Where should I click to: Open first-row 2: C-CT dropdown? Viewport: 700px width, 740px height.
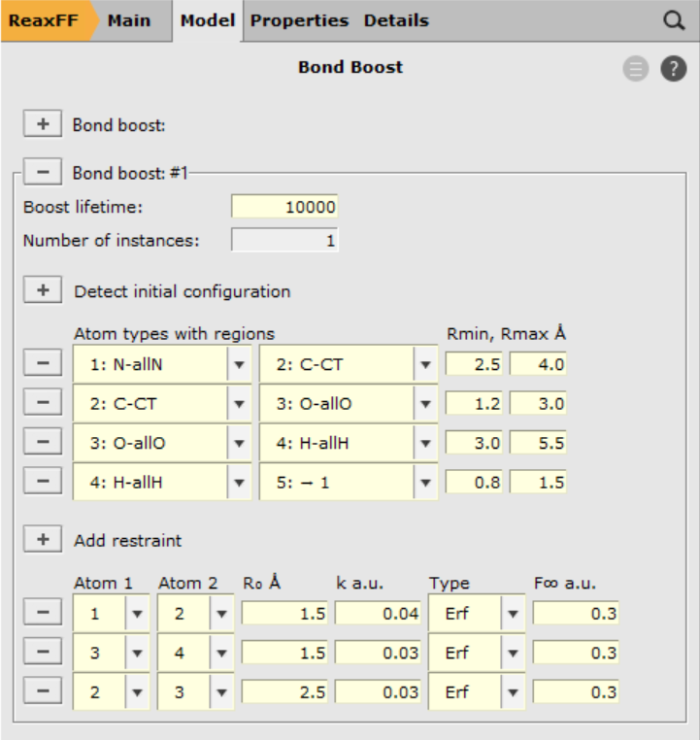point(349,364)
